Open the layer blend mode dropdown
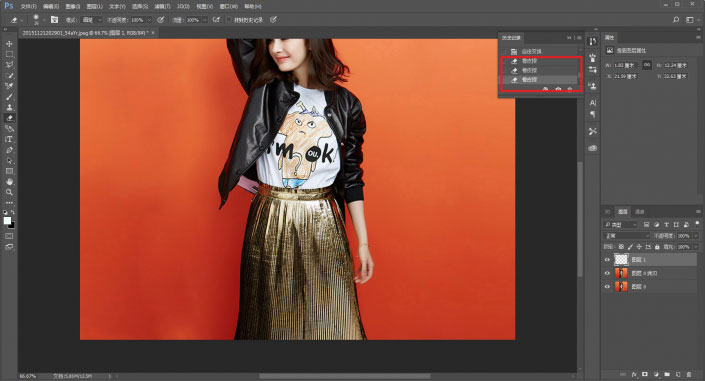The image size is (705, 381). pyautogui.click(x=626, y=236)
